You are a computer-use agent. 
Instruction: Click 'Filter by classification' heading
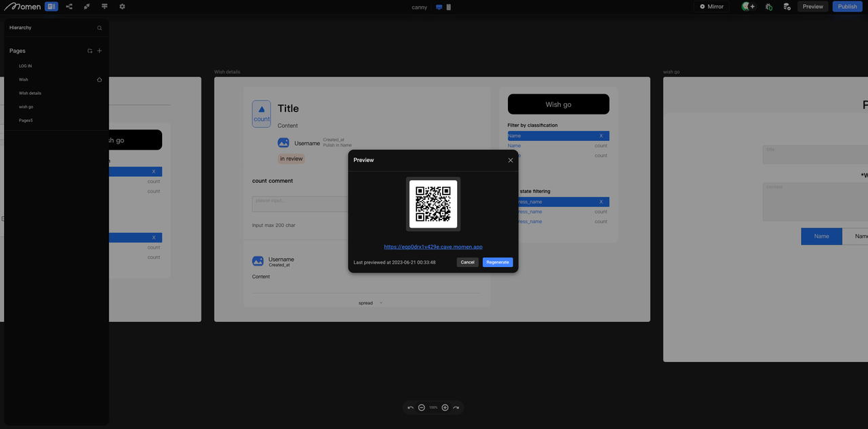[x=532, y=125]
